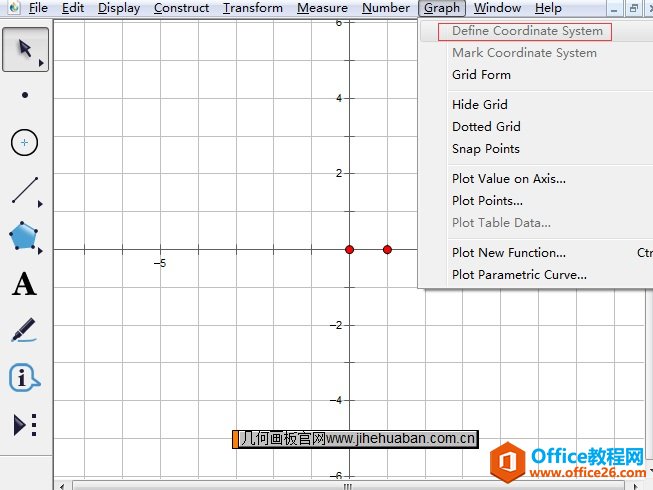Activate the Text tool
This screenshot has height=490, width=653.
click(25, 284)
